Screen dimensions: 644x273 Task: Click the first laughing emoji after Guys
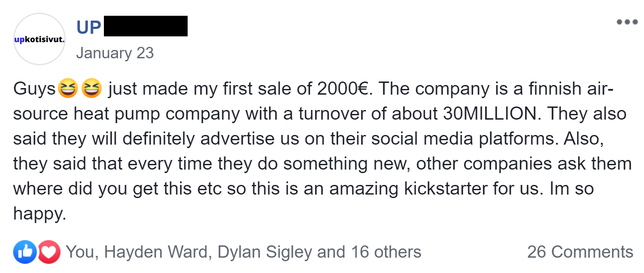pyautogui.click(x=68, y=89)
